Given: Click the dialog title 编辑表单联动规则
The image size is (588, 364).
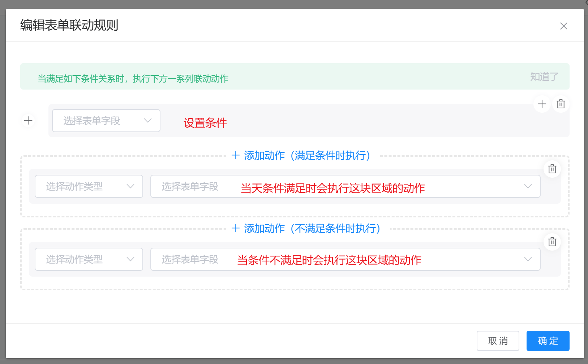Looking at the screenshot, I should [x=69, y=25].
